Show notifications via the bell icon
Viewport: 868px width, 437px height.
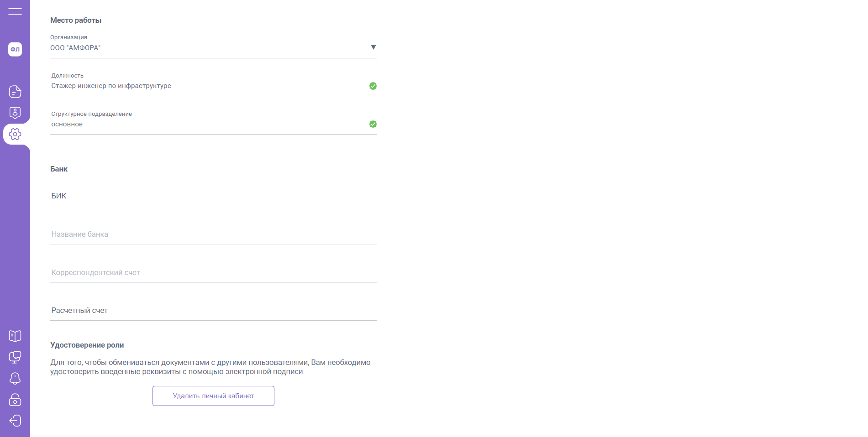15,378
